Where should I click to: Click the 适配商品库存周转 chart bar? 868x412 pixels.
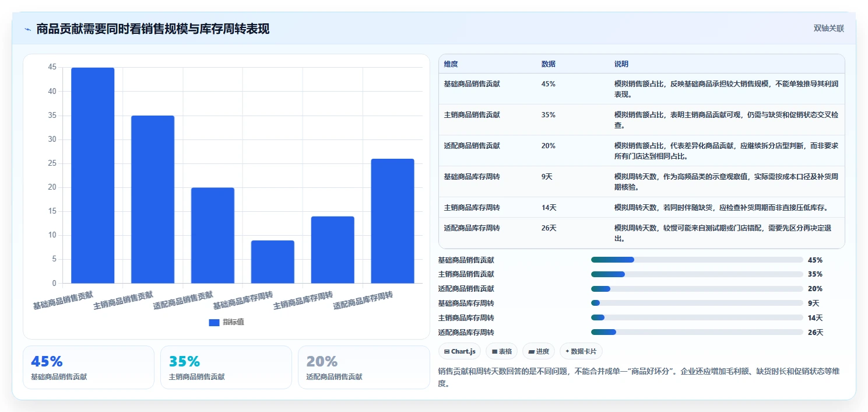[x=393, y=221]
